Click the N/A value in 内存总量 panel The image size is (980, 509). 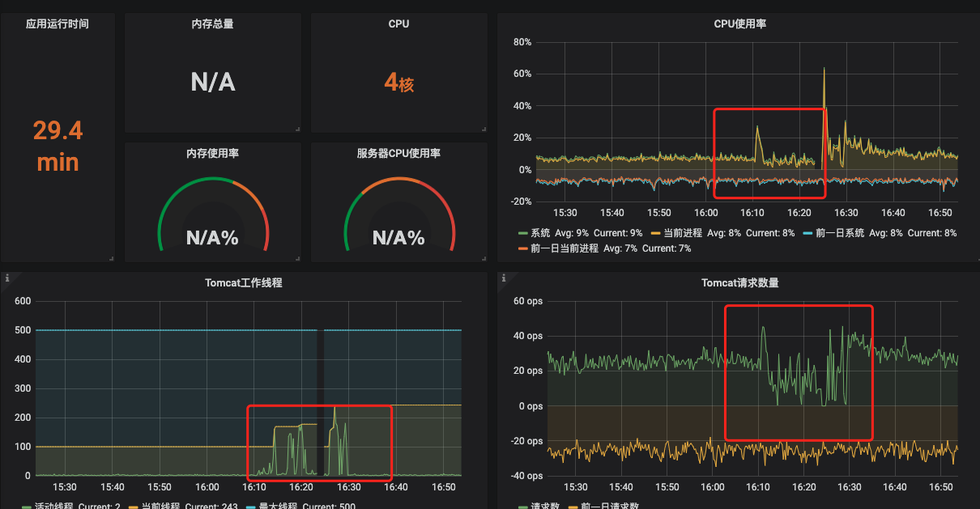(x=213, y=82)
